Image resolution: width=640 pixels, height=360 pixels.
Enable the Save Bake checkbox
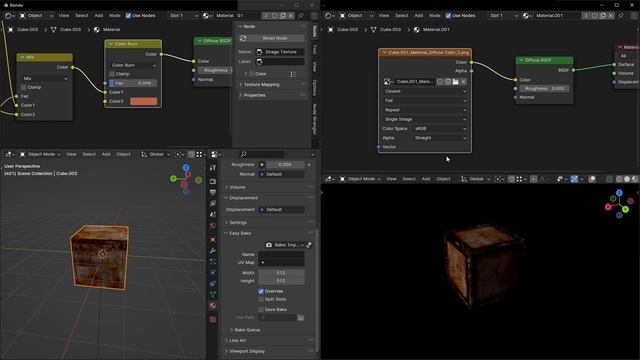coord(261,309)
